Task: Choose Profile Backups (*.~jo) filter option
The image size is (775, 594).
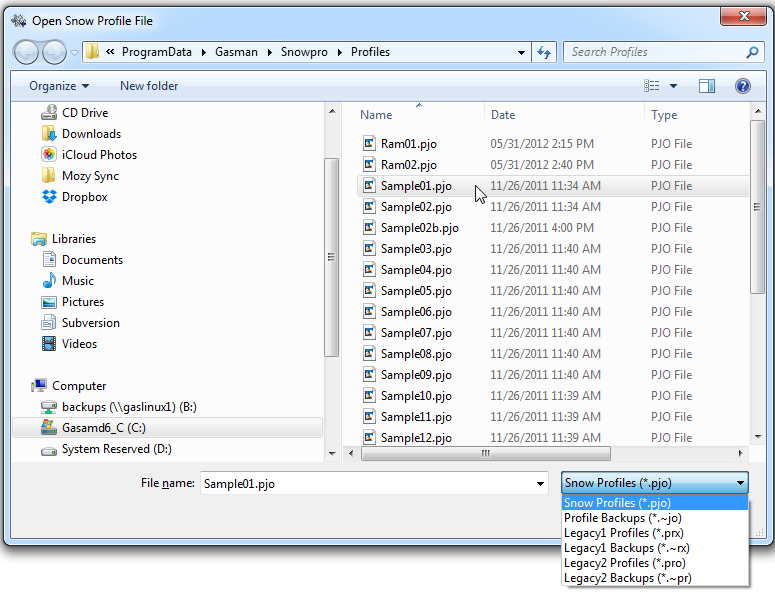Action: [623, 518]
